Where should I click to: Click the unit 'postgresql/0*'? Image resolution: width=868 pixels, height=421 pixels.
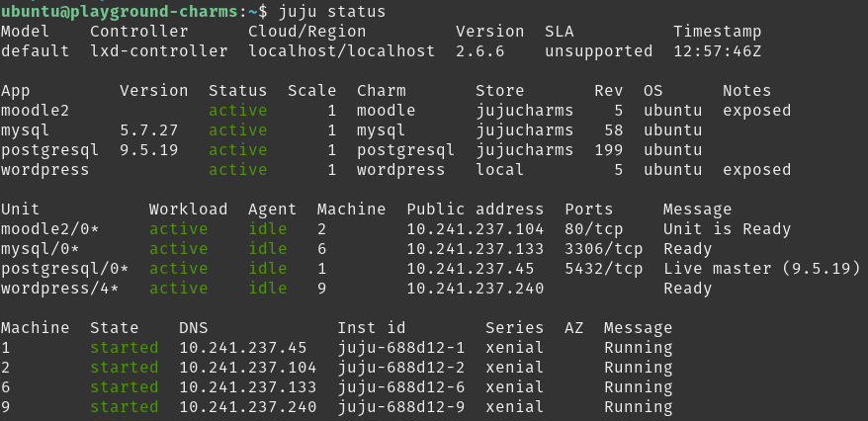65,269
